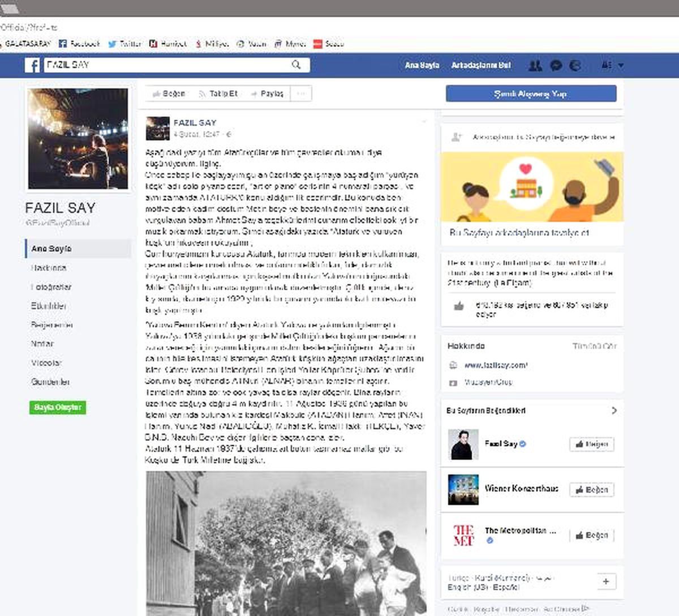Click the post author avatar thumbnail
Image resolution: width=679 pixels, height=616 pixels.
click(x=158, y=129)
